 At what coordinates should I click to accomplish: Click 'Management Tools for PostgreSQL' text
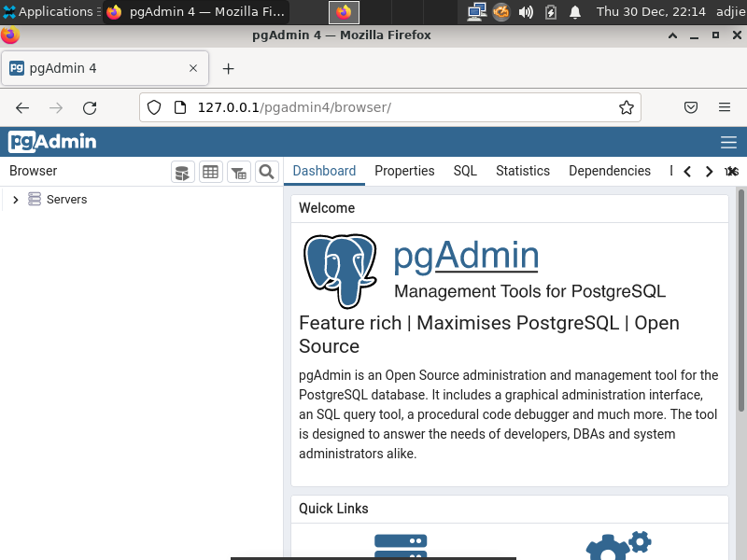click(x=529, y=291)
